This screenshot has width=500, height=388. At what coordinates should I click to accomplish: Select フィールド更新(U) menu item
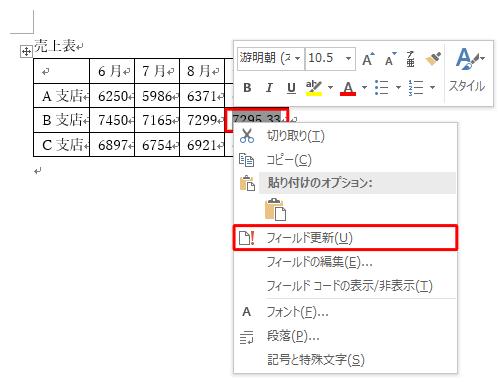point(345,238)
